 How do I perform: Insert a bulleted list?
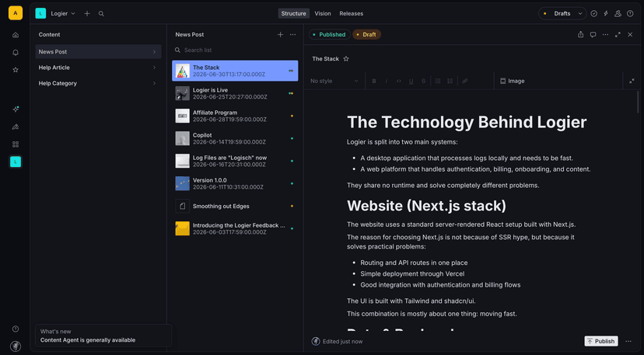pos(438,81)
